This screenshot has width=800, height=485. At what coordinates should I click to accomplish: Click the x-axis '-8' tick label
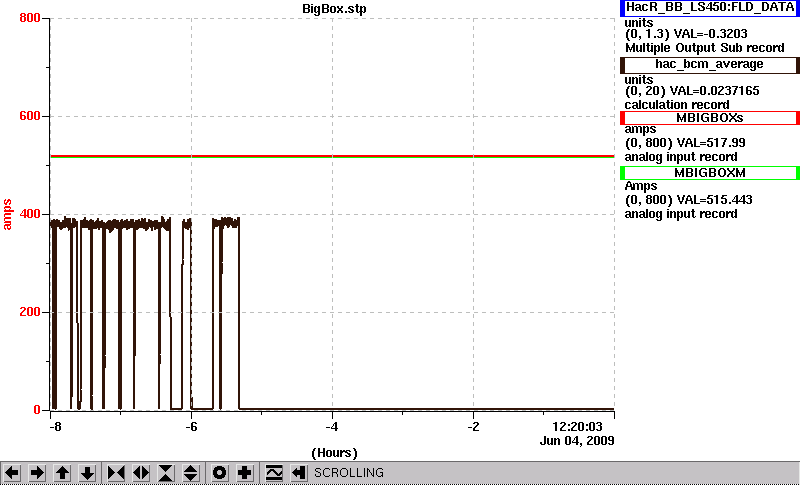(x=55, y=427)
